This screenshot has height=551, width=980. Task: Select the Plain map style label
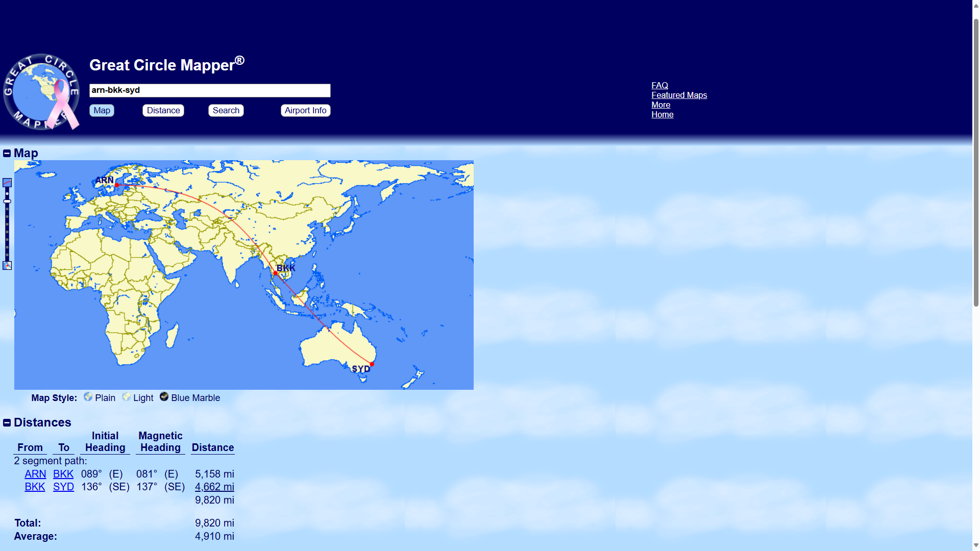(x=105, y=398)
